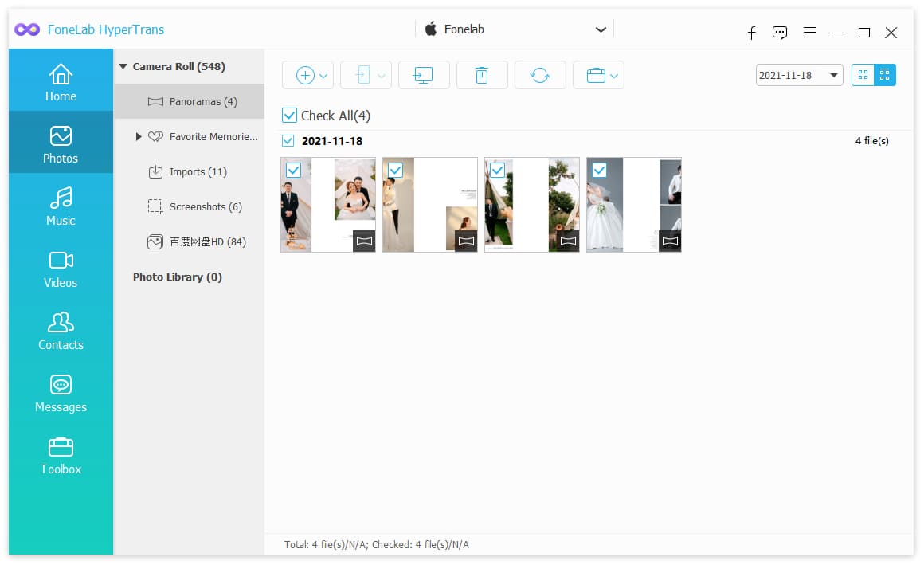Viewport: 924px width, 565px height.
Task: Click the Apple device icon
Action: coord(431,29)
